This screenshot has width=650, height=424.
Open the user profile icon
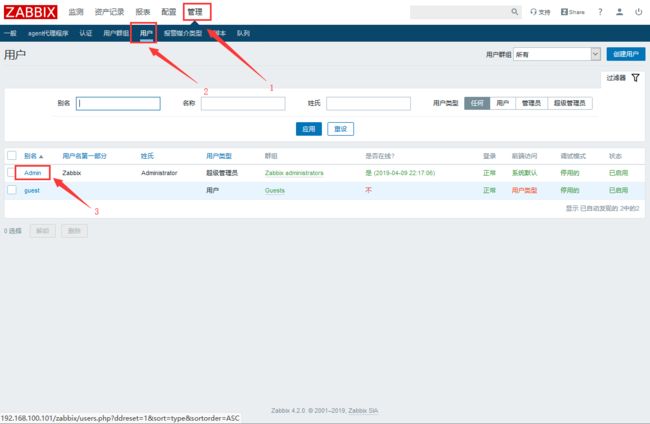point(619,12)
